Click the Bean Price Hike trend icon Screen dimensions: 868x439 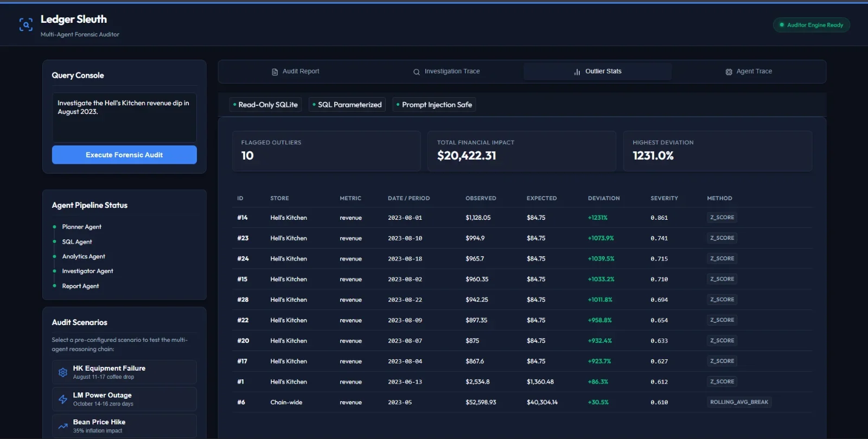(x=63, y=426)
